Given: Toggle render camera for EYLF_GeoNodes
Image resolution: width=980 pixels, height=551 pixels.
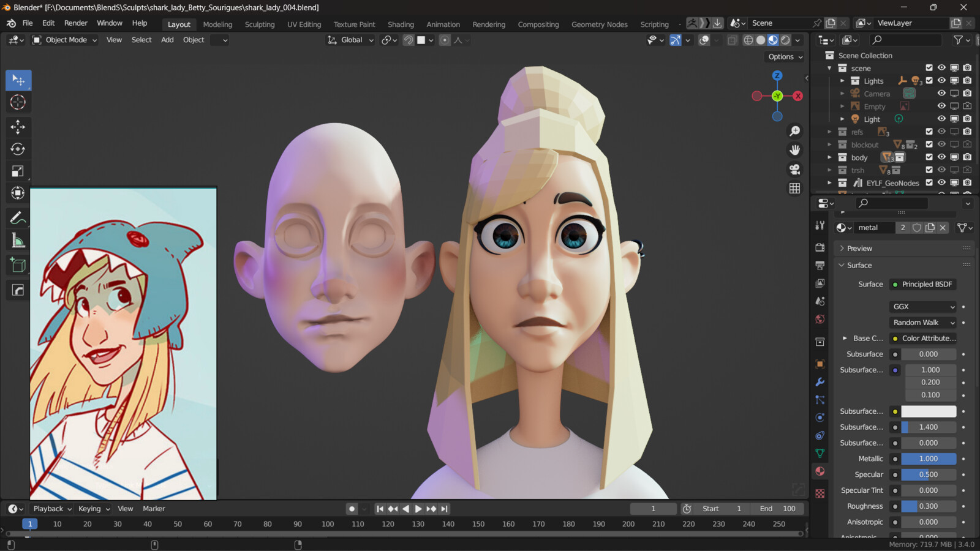Looking at the screenshot, I should pos(967,182).
